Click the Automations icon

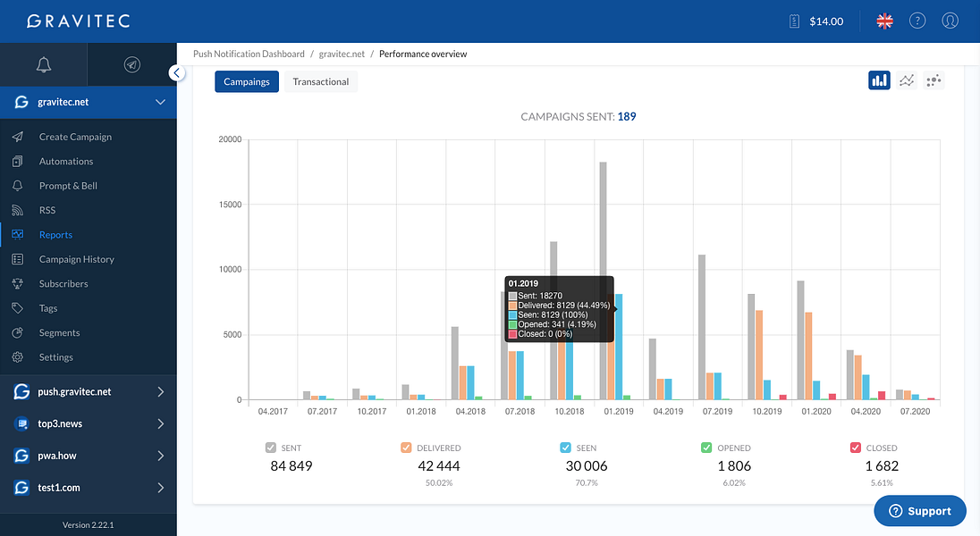[x=18, y=161]
